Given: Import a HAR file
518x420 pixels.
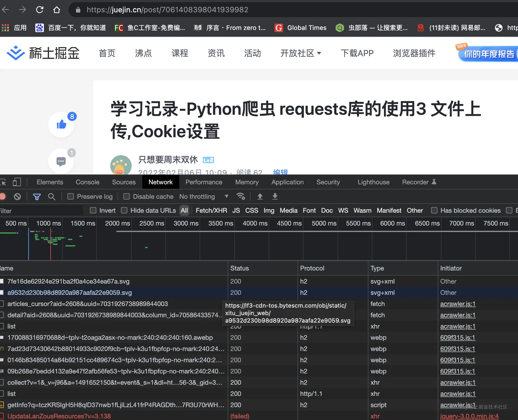Looking at the screenshot, I should pyautogui.click(x=260, y=196).
